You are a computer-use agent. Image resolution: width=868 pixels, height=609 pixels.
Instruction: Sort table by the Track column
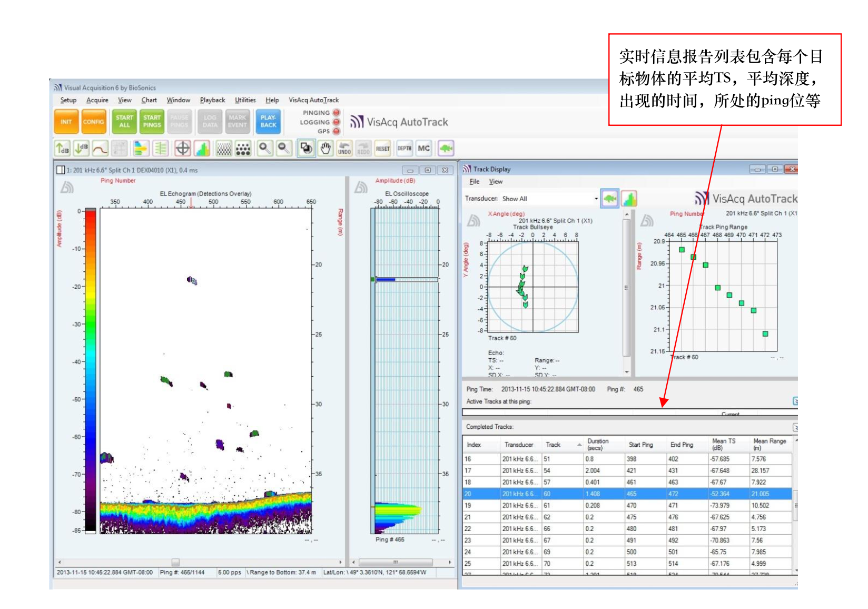point(553,445)
